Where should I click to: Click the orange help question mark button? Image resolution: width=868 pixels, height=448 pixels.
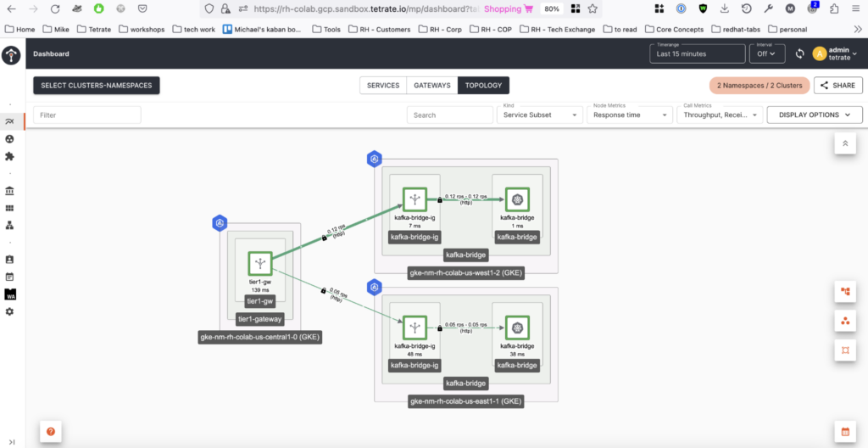coord(50,431)
